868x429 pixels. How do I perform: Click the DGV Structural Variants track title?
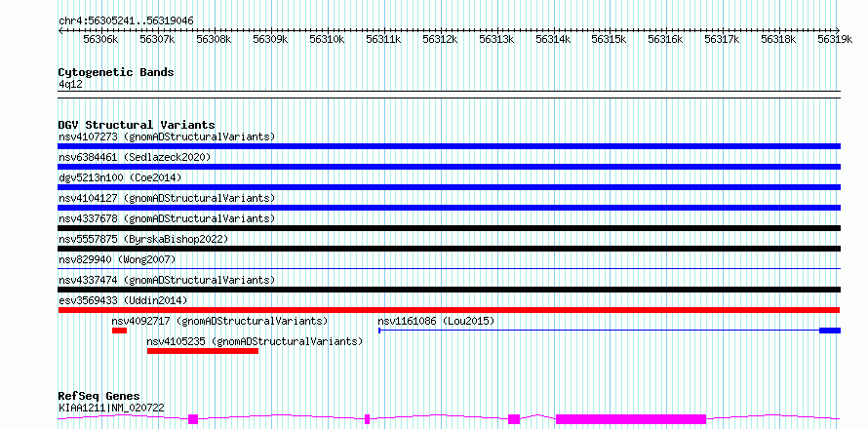(137, 125)
